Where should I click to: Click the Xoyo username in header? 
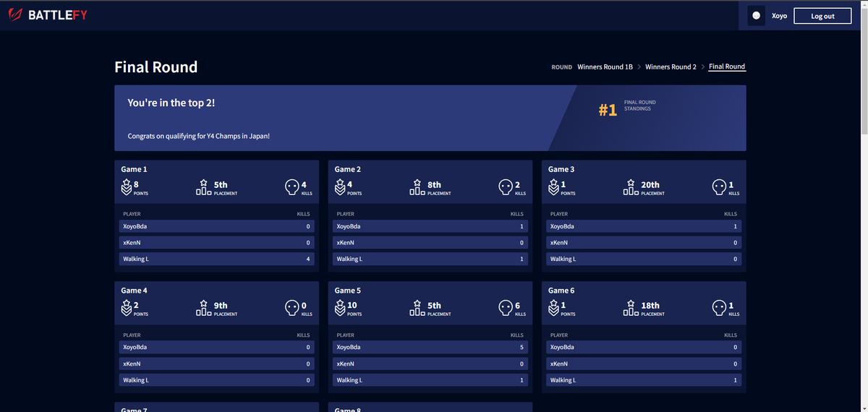tap(779, 16)
